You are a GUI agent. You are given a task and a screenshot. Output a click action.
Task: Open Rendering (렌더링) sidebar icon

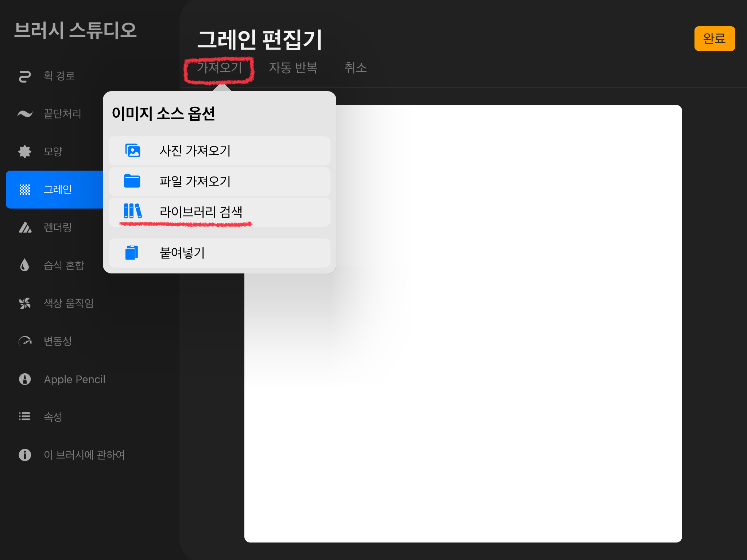click(25, 227)
